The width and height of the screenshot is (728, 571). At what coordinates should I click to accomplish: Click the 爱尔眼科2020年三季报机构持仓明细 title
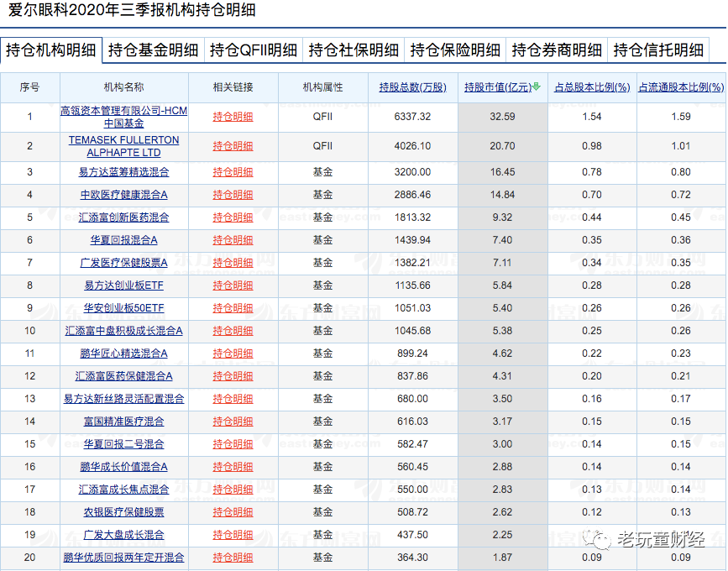132,10
